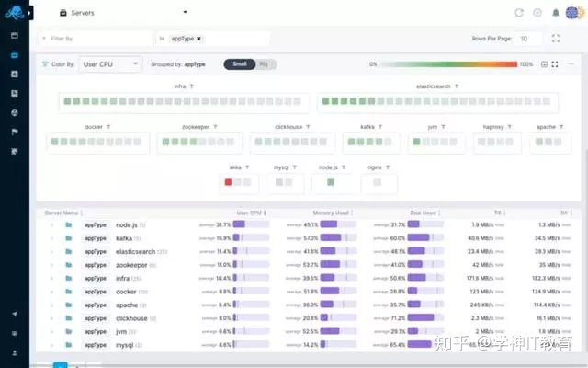Open the notifications bell
588x368 pixels.
pos(555,13)
